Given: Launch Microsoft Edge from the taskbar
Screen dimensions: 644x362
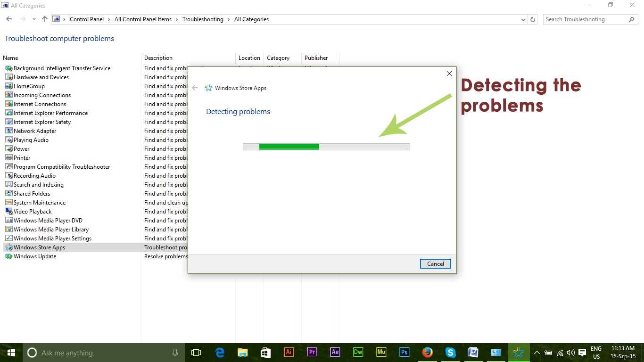Looking at the screenshot, I should pos(220,353).
